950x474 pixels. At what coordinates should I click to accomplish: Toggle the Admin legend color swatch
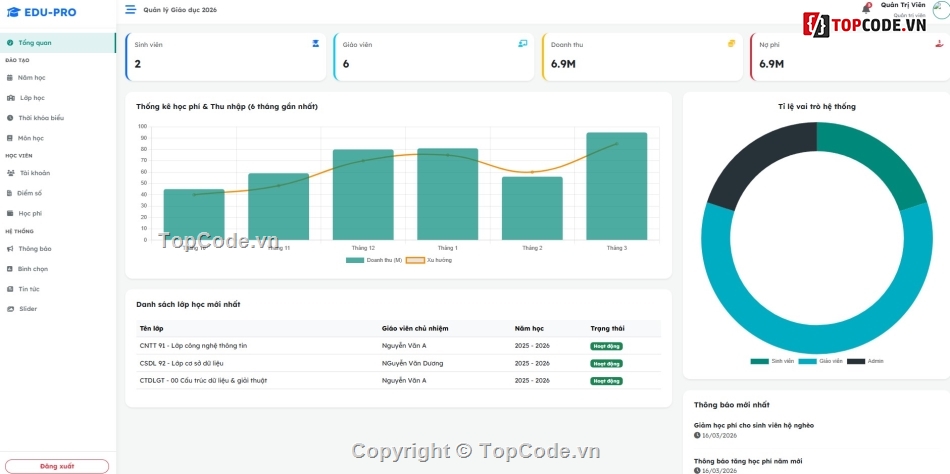pyautogui.click(x=856, y=361)
